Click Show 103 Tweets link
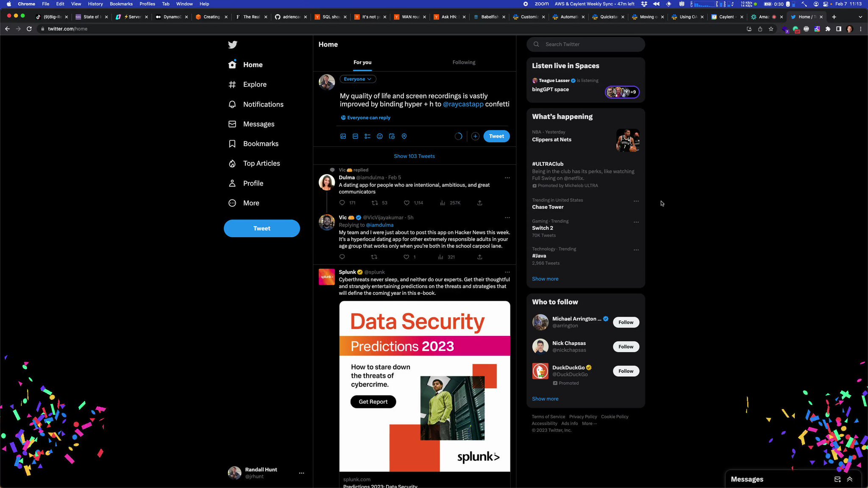Screen dimensions: 868x488 coord(415,156)
